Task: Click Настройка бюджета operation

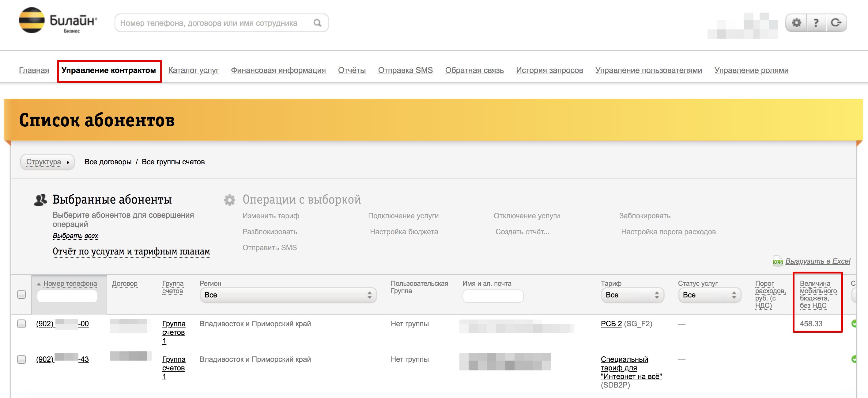Action: coord(404,232)
